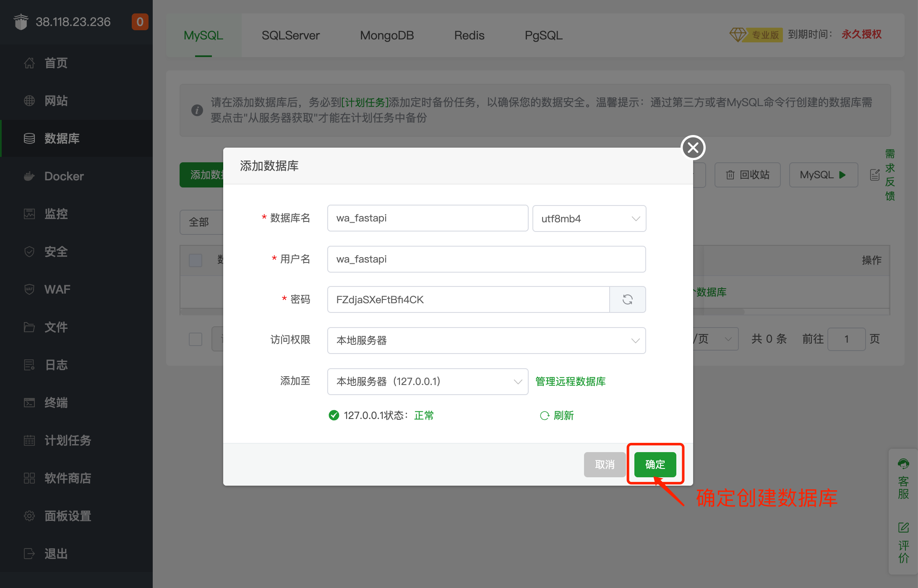Click the 正常 status text
Image resolution: width=918 pixels, height=588 pixels.
[424, 415]
